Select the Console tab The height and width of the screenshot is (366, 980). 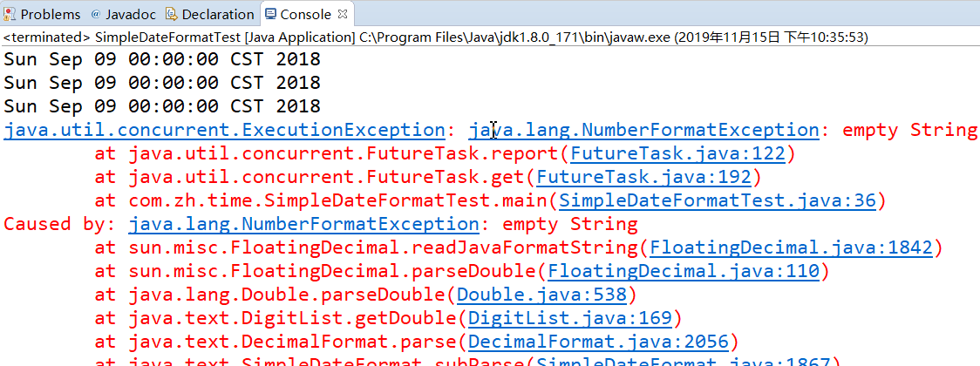pyautogui.click(x=305, y=14)
